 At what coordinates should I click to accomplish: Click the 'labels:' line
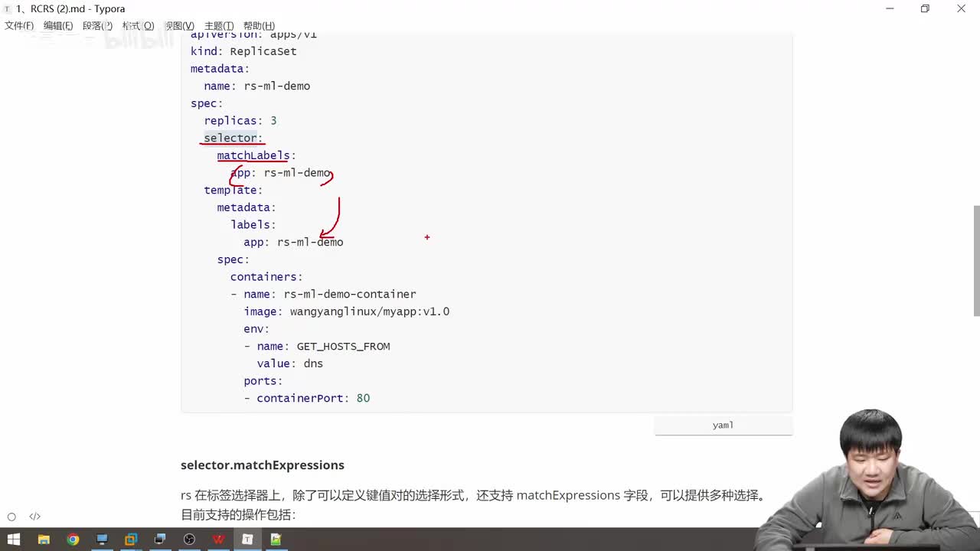[x=253, y=225]
